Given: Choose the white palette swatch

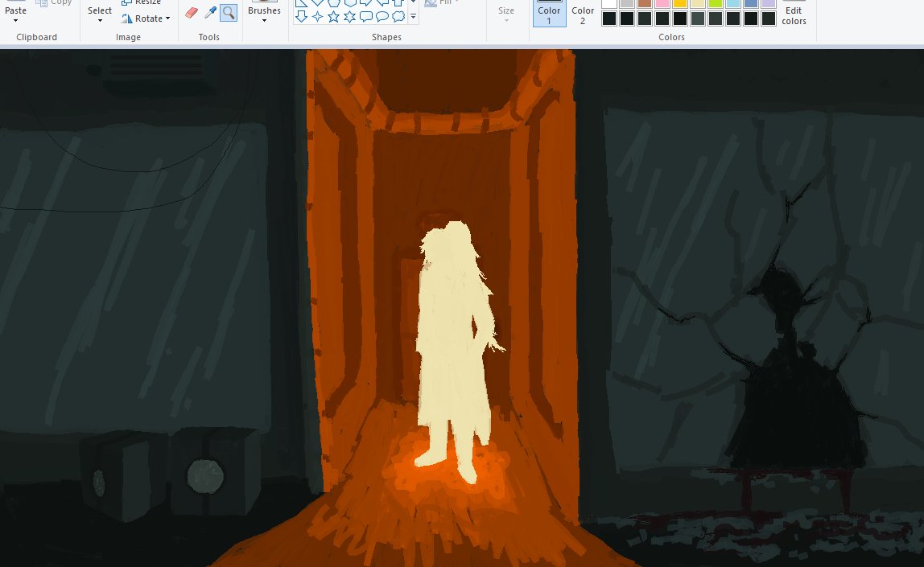Looking at the screenshot, I should [609, 3].
